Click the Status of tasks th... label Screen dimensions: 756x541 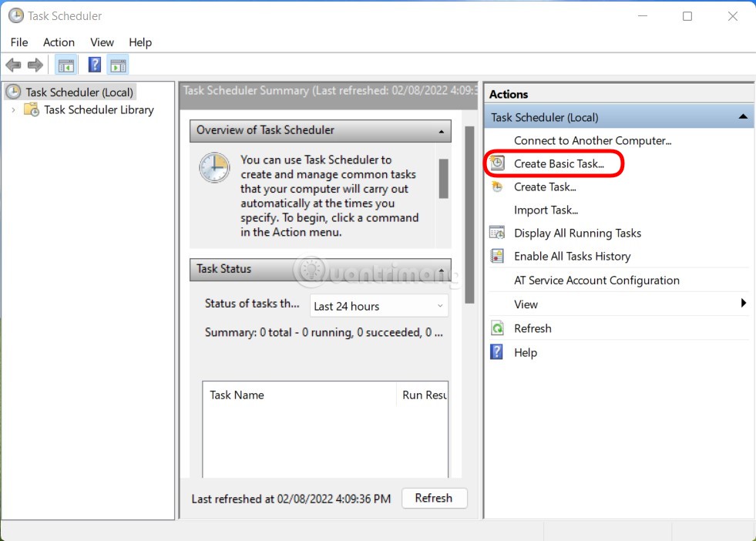[252, 304]
